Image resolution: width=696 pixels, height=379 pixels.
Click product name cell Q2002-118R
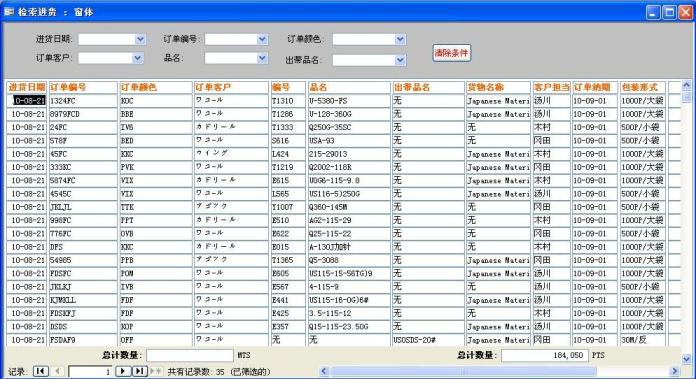pos(349,167)
